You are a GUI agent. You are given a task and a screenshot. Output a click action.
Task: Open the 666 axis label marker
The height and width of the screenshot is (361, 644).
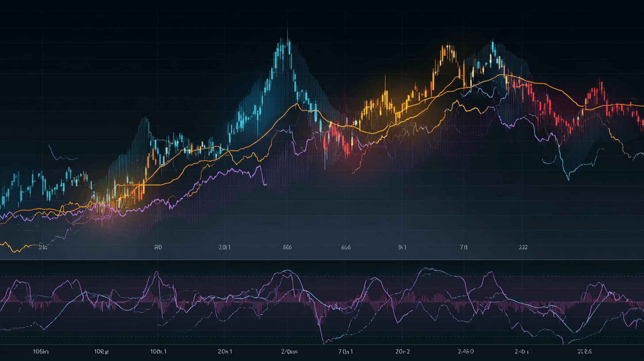click(x=347, y=247)
